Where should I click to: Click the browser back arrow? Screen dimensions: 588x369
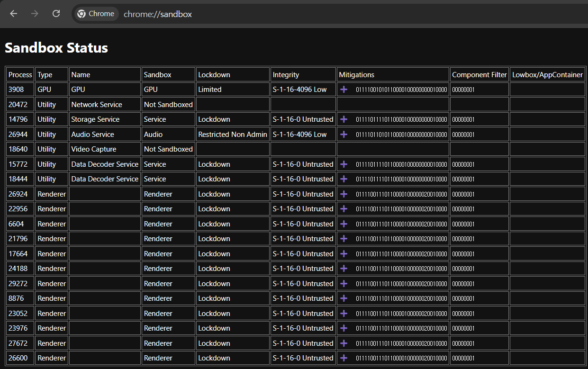point(13,14)
